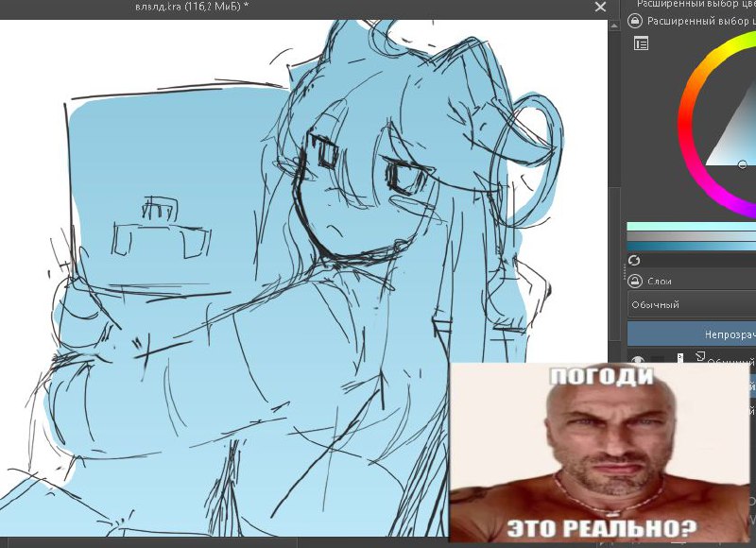The width and height of the screenshot is (756, 548).
Task: Click the ПОГОДИ ЭТО РЕАЛЬНО meme image
Action: [599, 453]
